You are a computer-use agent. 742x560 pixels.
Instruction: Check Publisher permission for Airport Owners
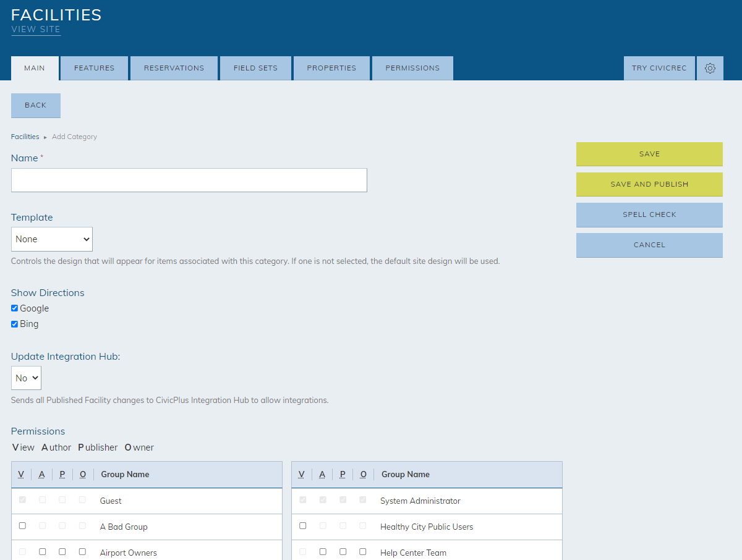coord(62,552)
